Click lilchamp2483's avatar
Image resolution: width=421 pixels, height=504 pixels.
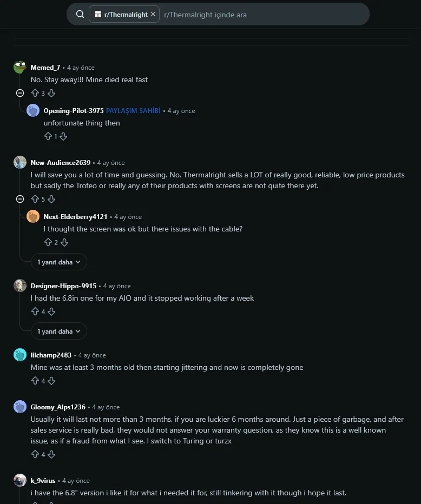pyautogui.click(x=20, y=355)
